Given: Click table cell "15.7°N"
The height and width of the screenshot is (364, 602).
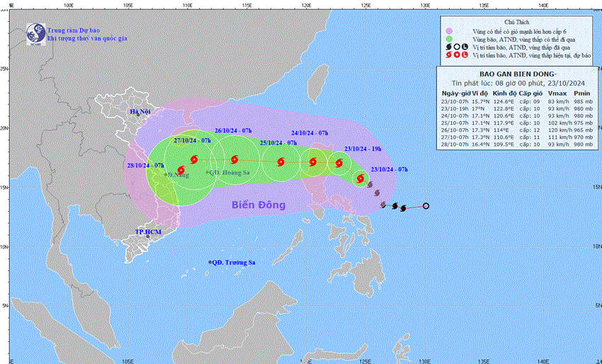Looking at the screenshot, I should pos(481,102).
